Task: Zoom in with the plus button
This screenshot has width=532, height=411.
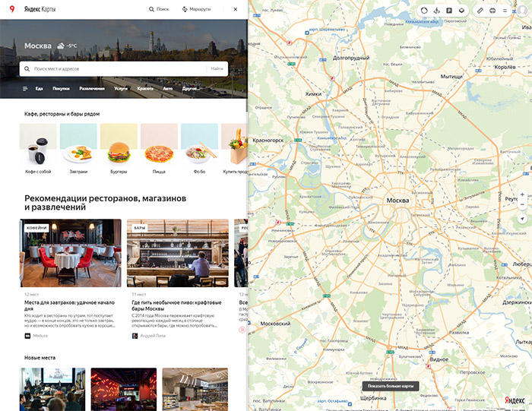Action: 522,194
